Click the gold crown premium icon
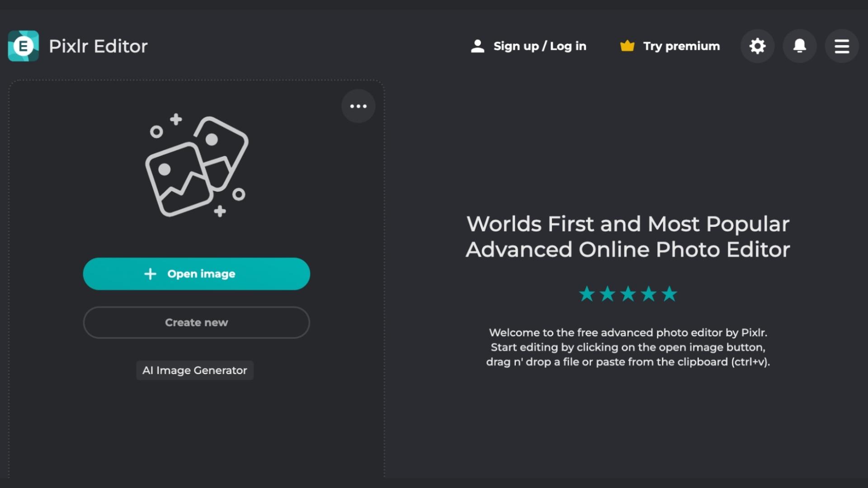Image resolution: width=868 pixels, height=488 pixels. pyautogui.click(x=627, y=46)
